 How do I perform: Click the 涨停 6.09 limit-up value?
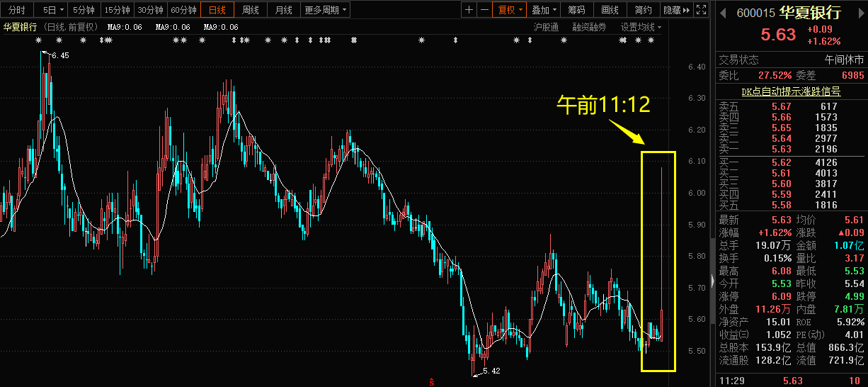tap(781, 296)
